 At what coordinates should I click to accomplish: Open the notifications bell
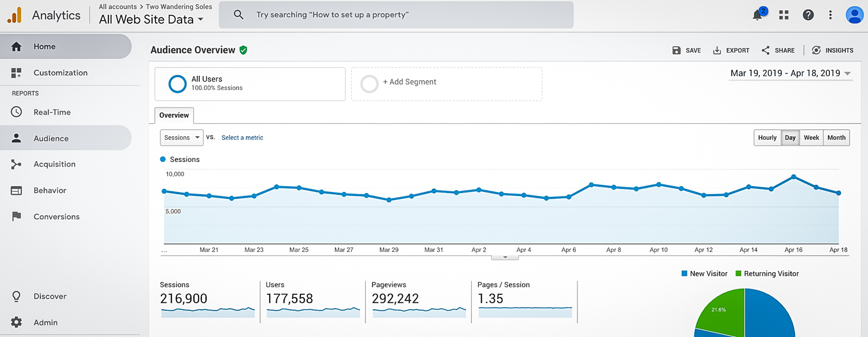(x=757, y=15)
